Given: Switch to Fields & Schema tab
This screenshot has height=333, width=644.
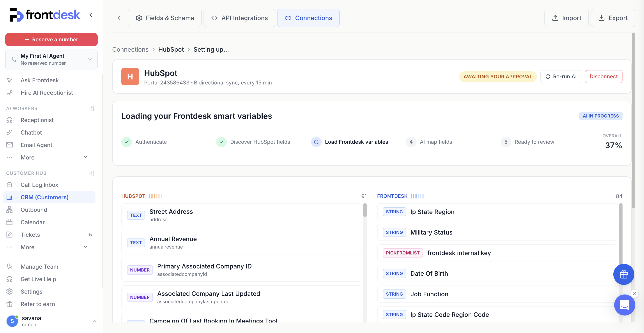Looking at the screenshot, I should [x=165, y=18].
